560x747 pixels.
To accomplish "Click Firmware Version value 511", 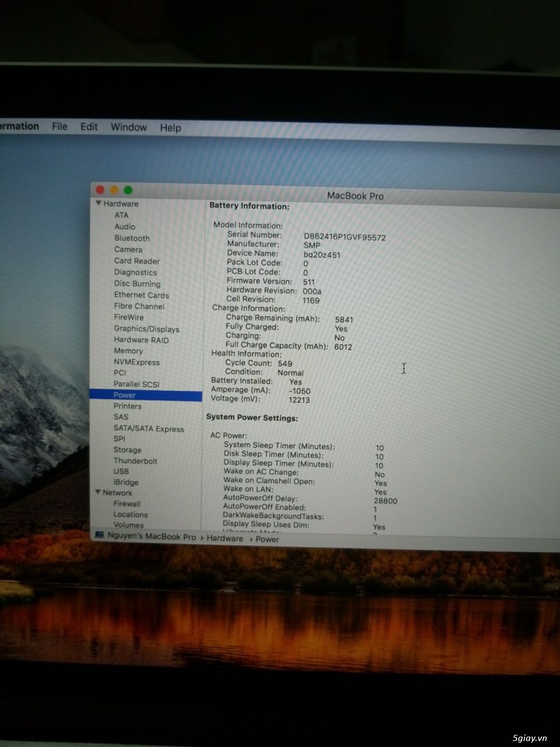I will coord(309,282).
